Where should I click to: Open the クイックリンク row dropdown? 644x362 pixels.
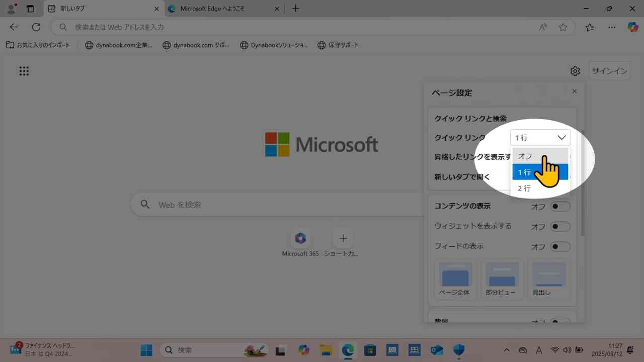pyautogui.click(x=540, y=137)
